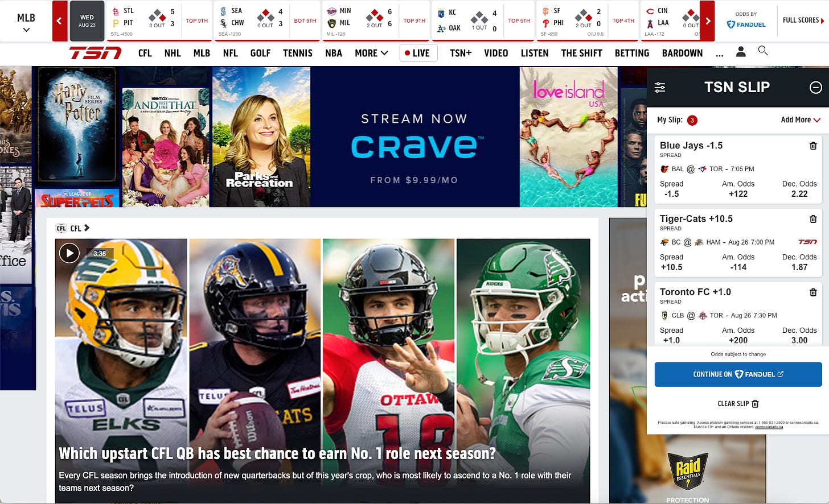The height and width of the screenshot is (504, 829).
Task: Click the search magnifier icon
Action: tap(763, 51)
